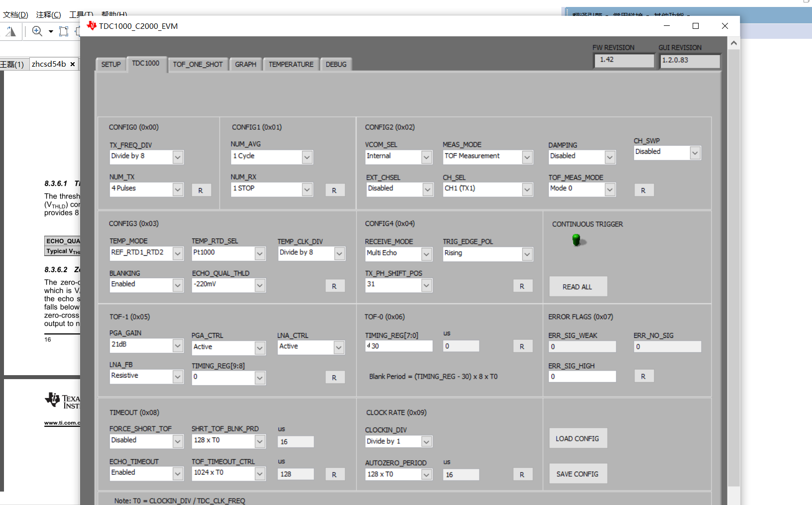Open the TOF_ONE_SHOT tab

pos(198,65)
